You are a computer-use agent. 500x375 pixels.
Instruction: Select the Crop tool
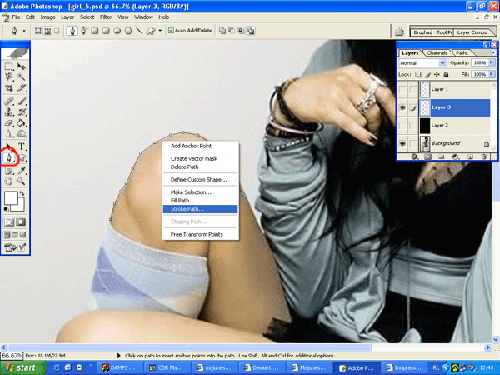[x=9, y=88]
